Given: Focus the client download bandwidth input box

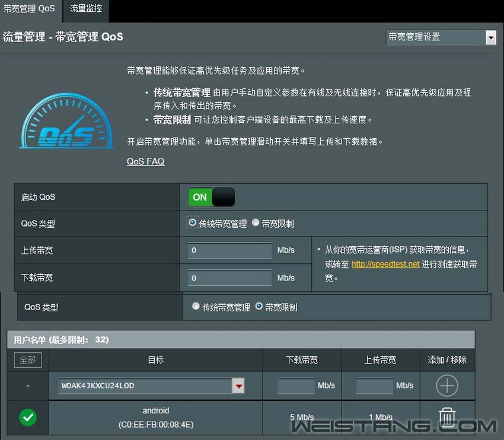Looking at the screenshot, I should (x=296, y=385).
